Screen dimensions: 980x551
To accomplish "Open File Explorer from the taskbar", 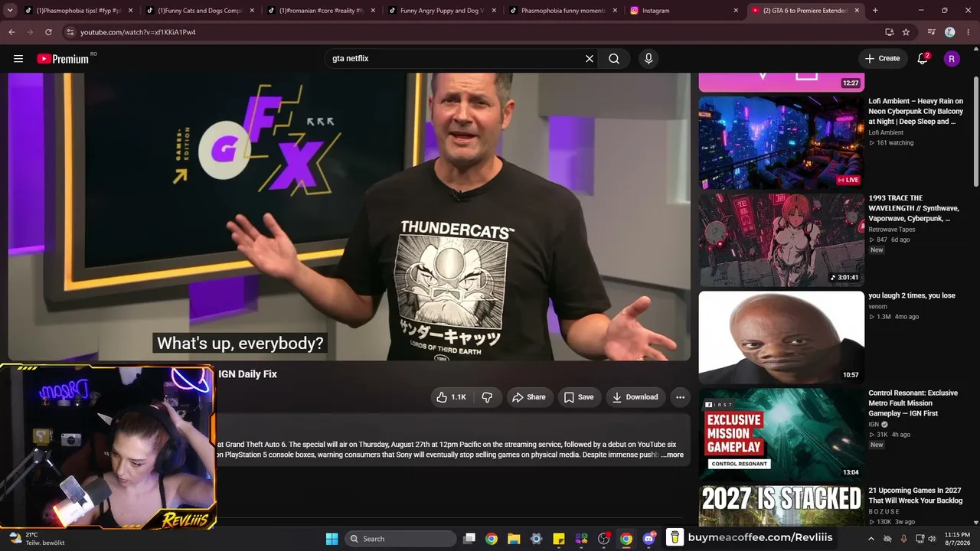I will tap(514, 539).
